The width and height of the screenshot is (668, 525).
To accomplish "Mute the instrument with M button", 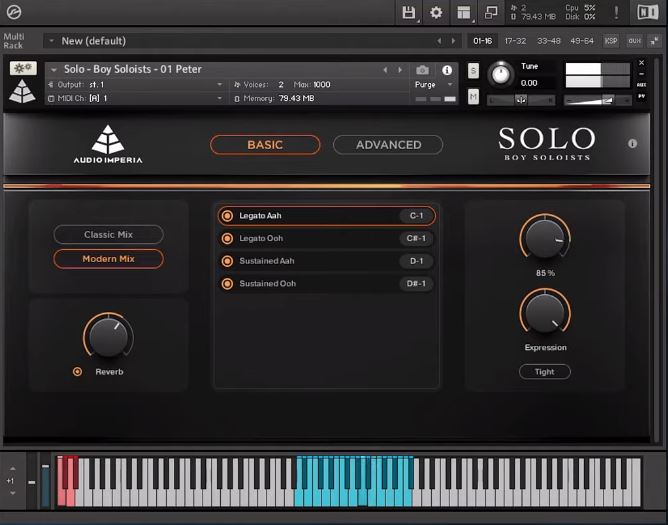I will tap(473, 96).
